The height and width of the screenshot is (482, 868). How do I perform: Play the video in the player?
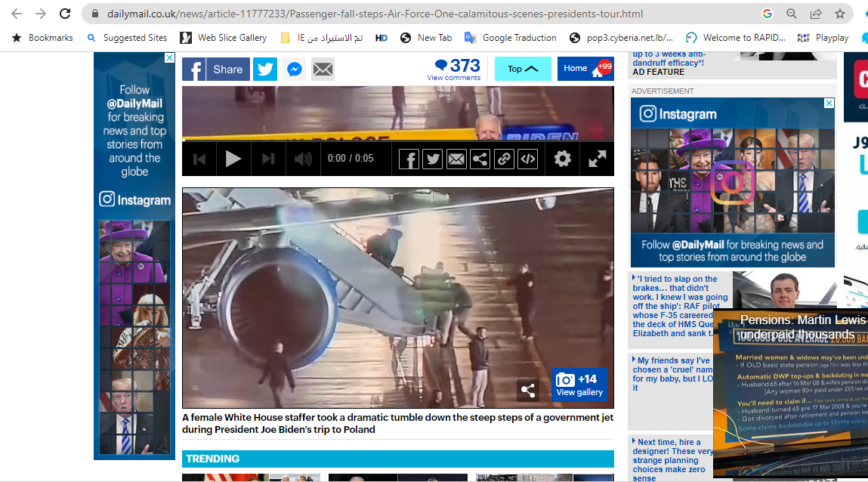(x=233, y=159)
